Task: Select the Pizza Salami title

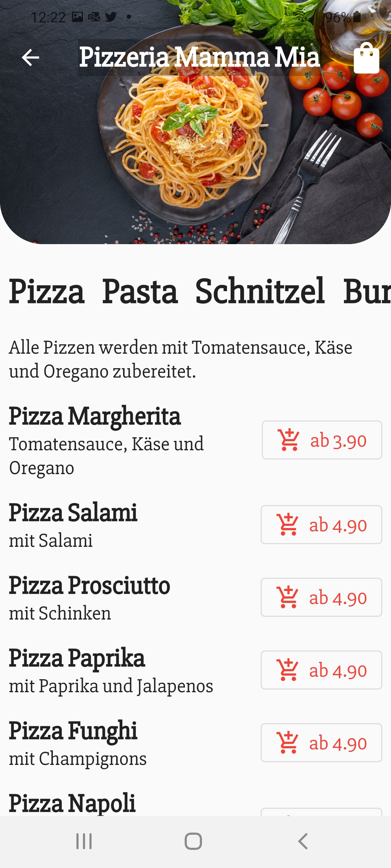Action: click(x=73, y=512)
